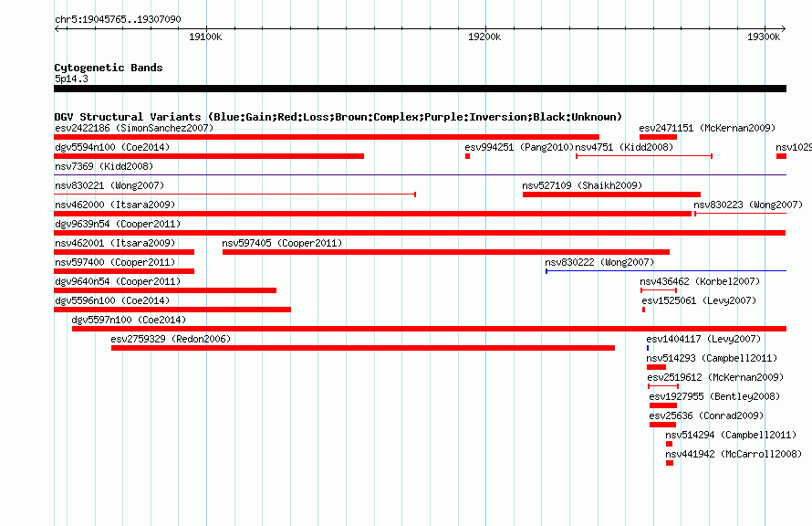Click the 19200k ruler label
812x526 pixels.
(x=484, y=37)
